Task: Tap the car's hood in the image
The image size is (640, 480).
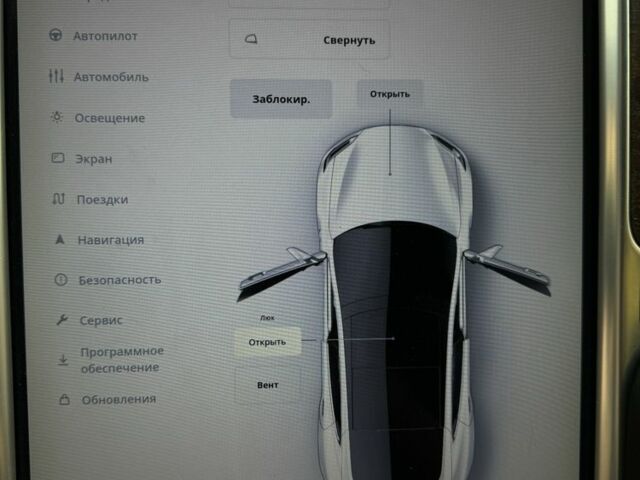Action: click(x=390, y=170)
